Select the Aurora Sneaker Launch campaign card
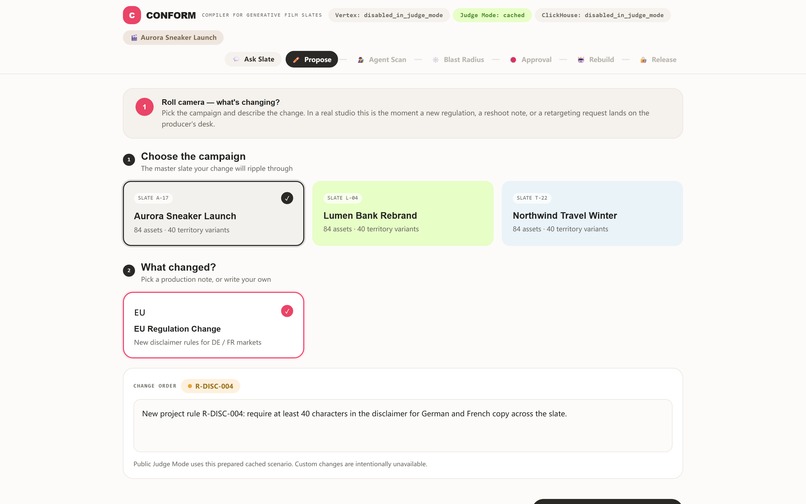This screenshot has height=504, width=806. 213,213
